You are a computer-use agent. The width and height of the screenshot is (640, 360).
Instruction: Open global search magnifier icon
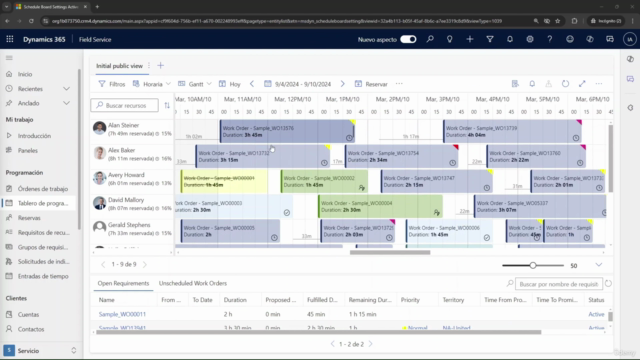pos(430,39)
